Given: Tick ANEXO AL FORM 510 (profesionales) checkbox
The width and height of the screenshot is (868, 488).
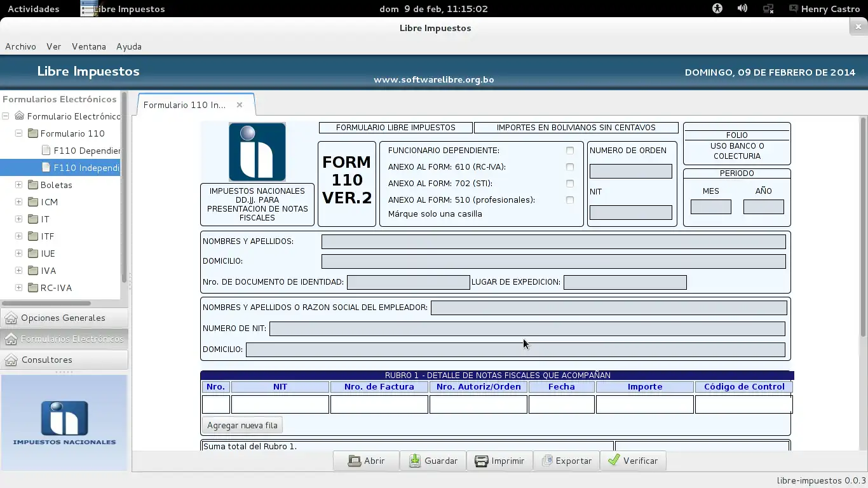Looking at the screenshot, I should (570, 200).
